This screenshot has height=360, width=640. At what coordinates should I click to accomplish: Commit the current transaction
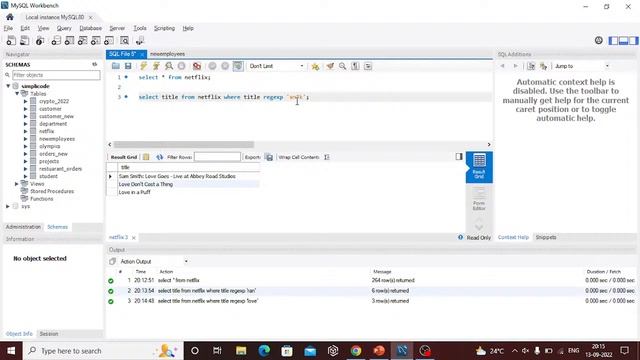pos(212,66)
